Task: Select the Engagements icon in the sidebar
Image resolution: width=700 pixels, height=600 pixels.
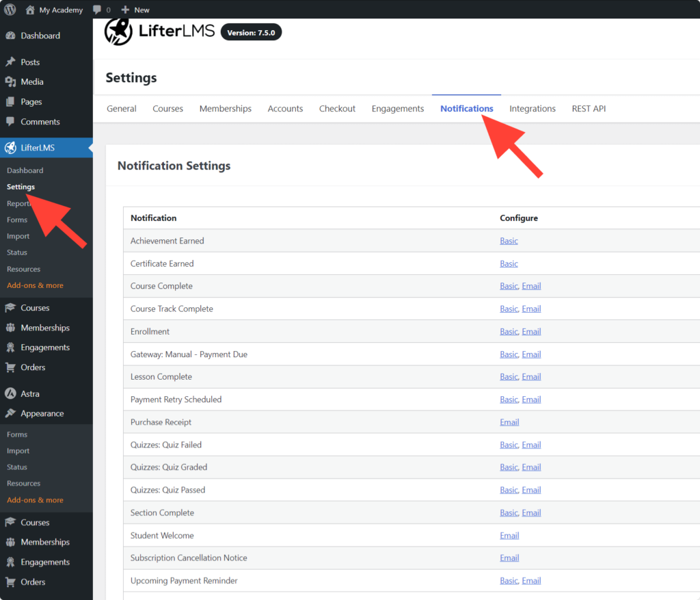Action: click(11, 348)
